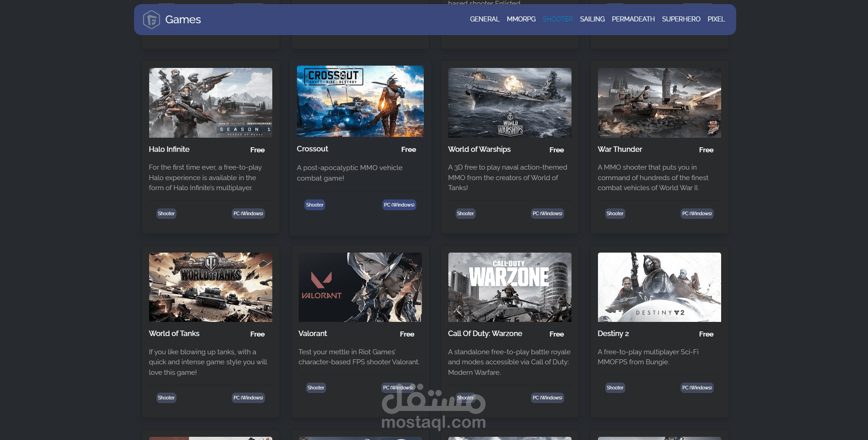Click PC (Windows) badge on World of Tanks

click(x=248, y=398)
